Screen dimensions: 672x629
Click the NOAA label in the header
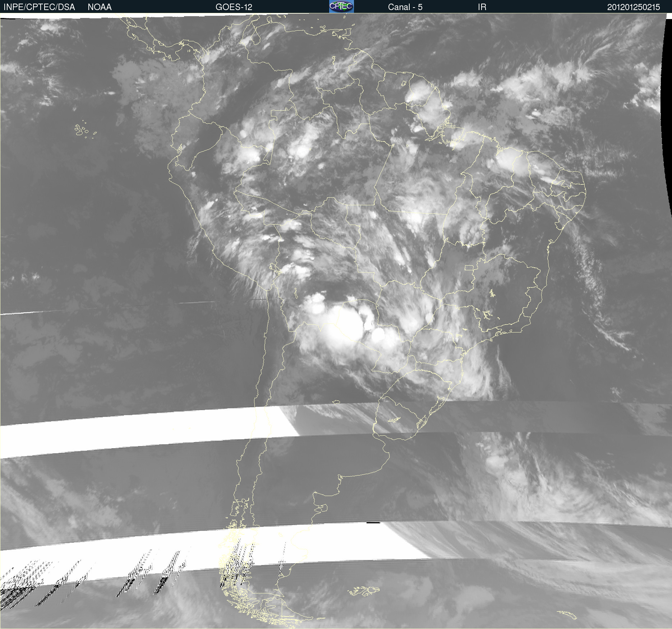coord(100,7)
